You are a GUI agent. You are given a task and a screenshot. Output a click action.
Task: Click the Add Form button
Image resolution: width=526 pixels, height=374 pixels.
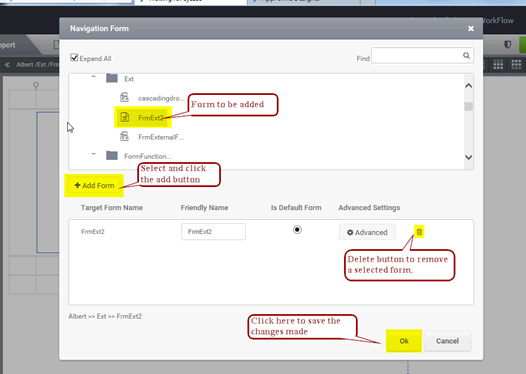[94, 185]
